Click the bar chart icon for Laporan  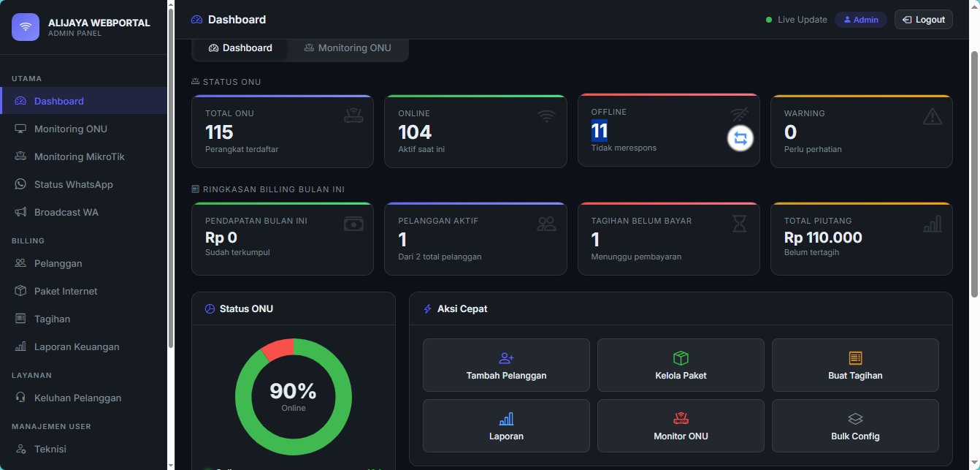tap(506, 419)
